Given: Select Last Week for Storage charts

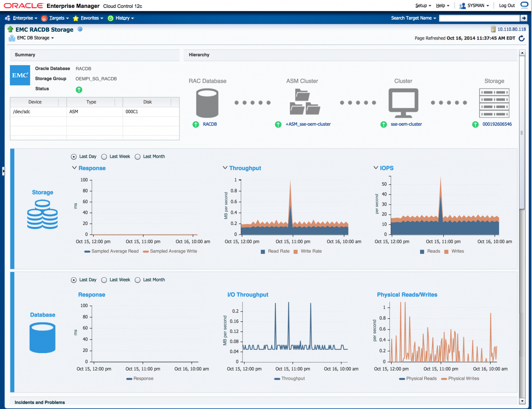Looking at the screenshot, I should click(x=104, y=157).
